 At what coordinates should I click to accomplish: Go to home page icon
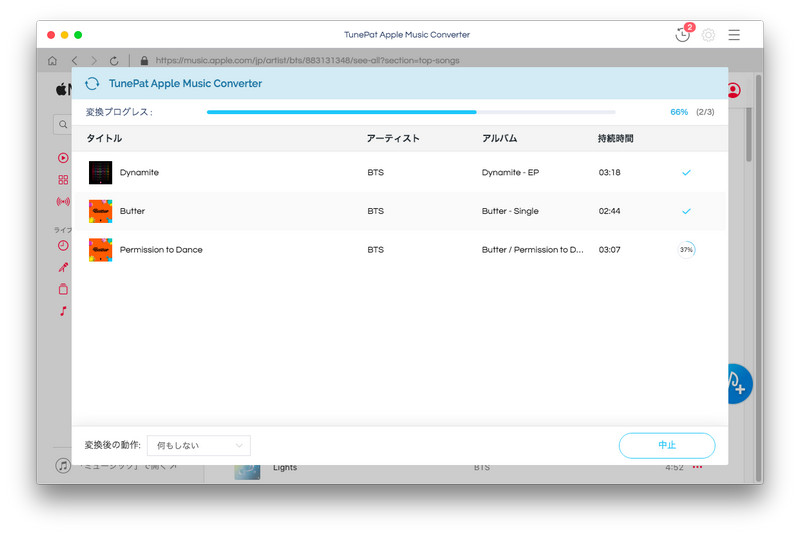[52, 61]
